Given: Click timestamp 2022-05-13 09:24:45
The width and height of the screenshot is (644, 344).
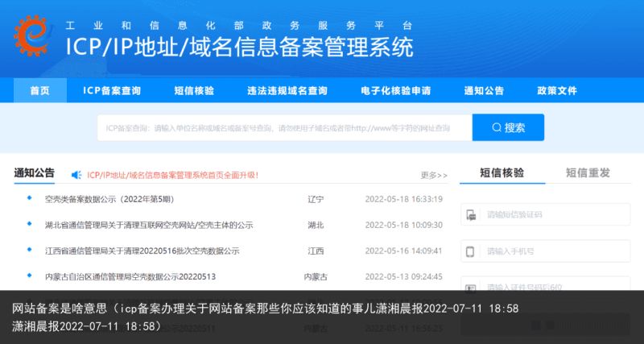Looking at the screenshot, I should click(x=404, y=276).
